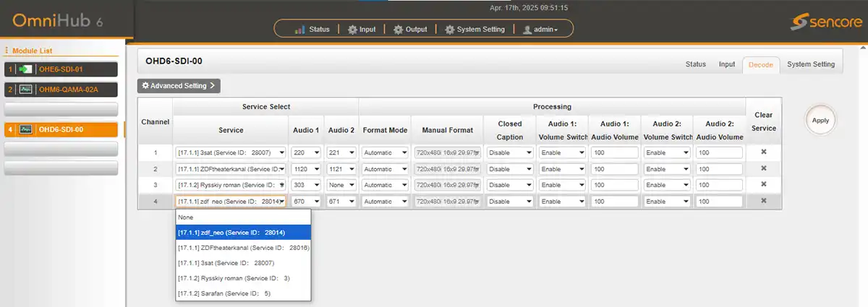Click the OHM6-QAMA-02A module icon

[x=26, y=90]
